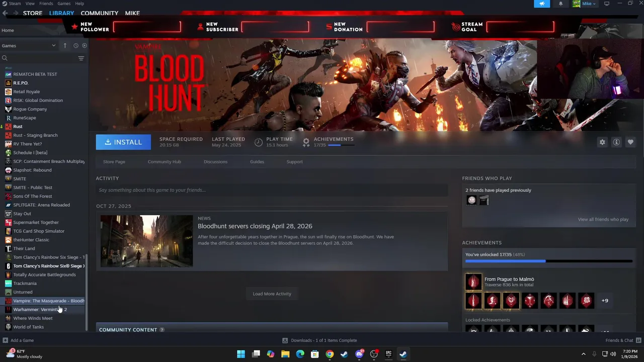Open the Support link
644x362 pixels.
(294, 162)
